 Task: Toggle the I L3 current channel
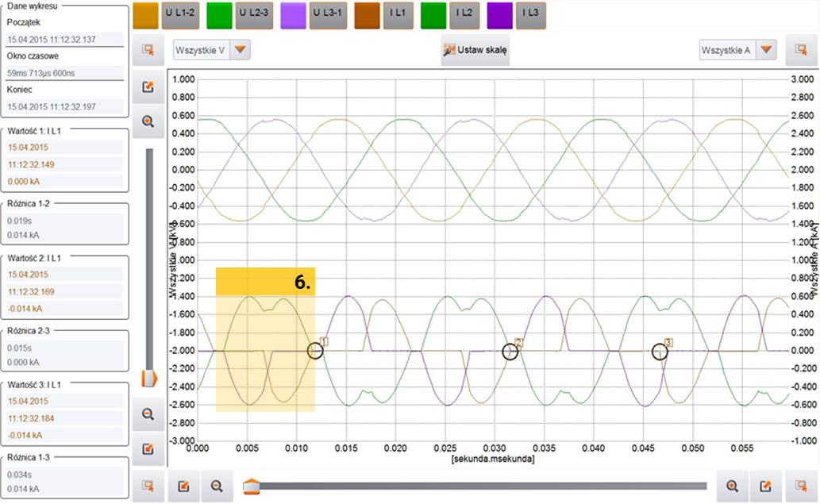tap(532, 14)
